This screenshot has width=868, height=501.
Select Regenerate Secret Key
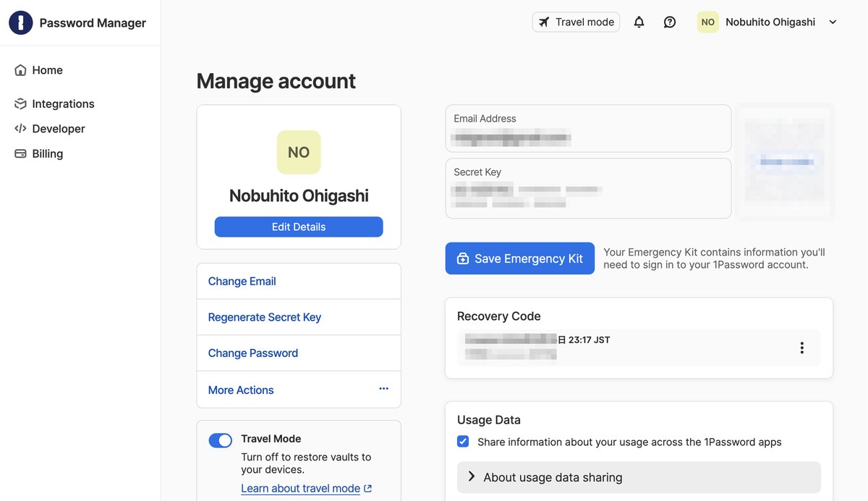tap(299, 317)
